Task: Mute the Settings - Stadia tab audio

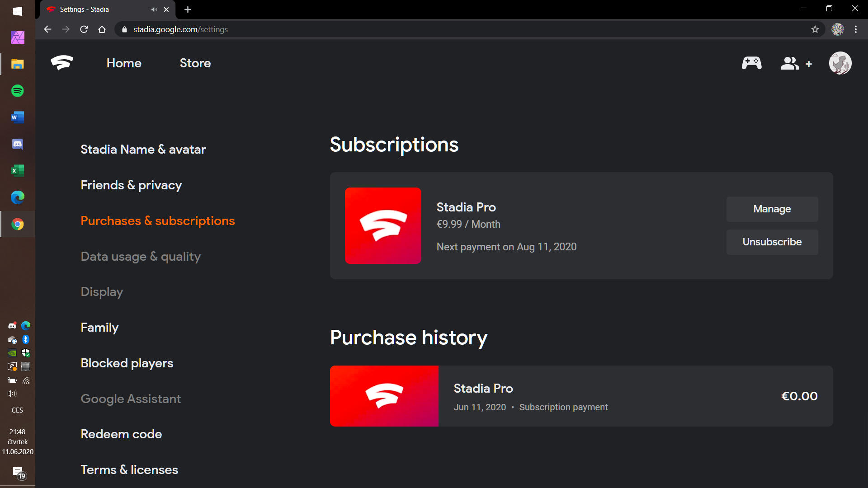Action: click(154, 9)
